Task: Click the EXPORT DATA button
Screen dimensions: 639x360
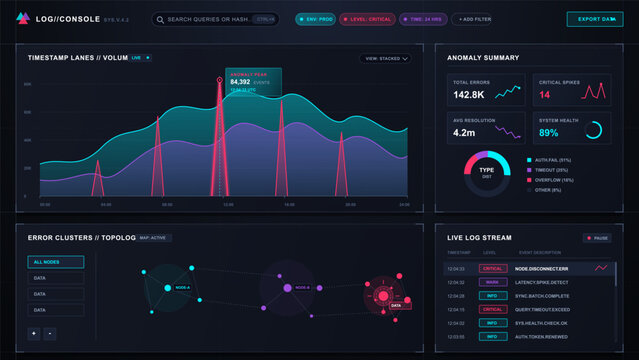Action: 595,19
